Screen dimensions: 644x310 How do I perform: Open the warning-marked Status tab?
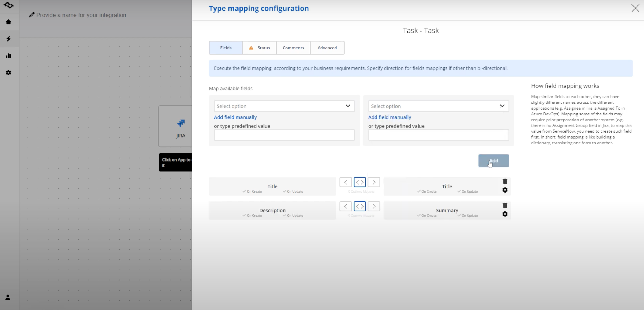pos(259,47)
